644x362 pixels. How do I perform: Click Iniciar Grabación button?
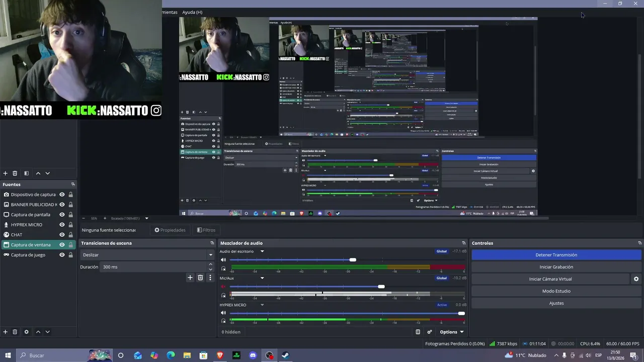click(x=556, y=267)
